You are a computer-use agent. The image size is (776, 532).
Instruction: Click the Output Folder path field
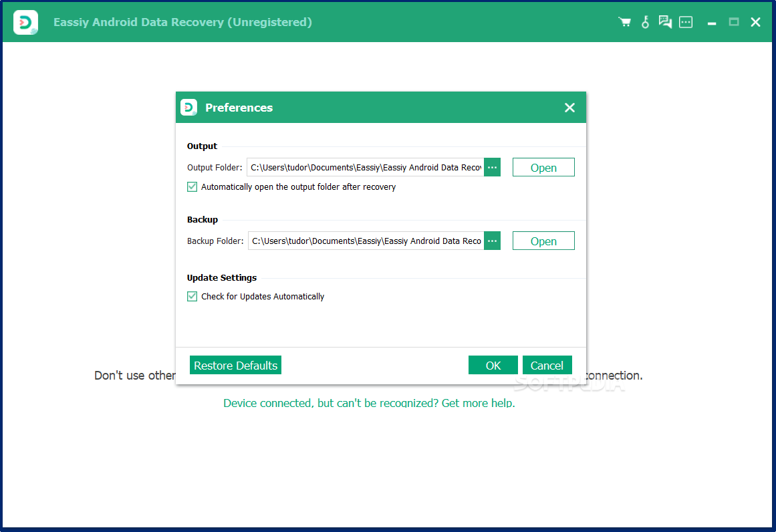click(x=365, y=167)
